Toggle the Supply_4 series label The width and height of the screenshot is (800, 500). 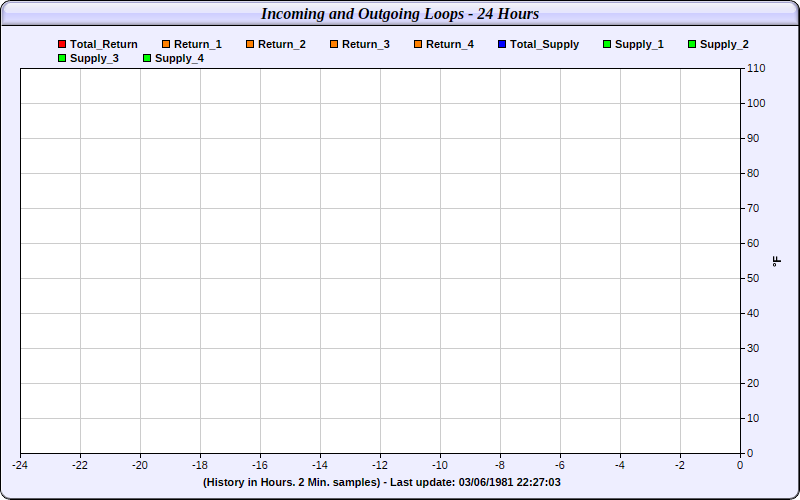point(179,59)
